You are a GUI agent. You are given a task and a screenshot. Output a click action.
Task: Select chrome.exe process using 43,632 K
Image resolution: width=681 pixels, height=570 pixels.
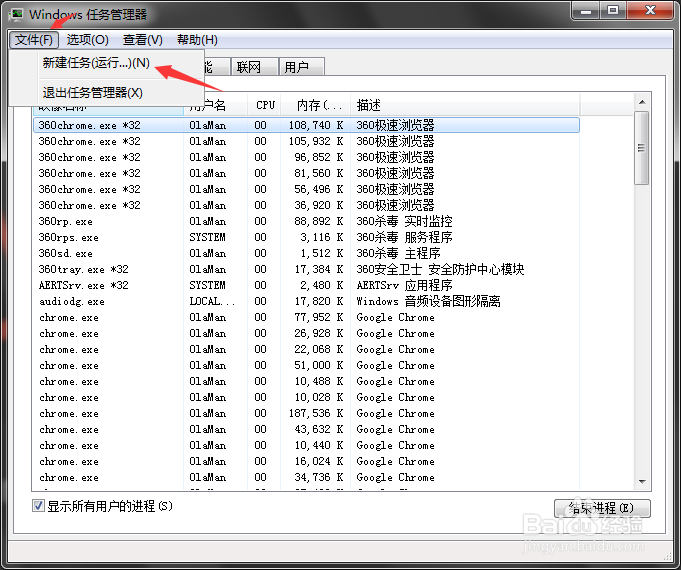306,429
